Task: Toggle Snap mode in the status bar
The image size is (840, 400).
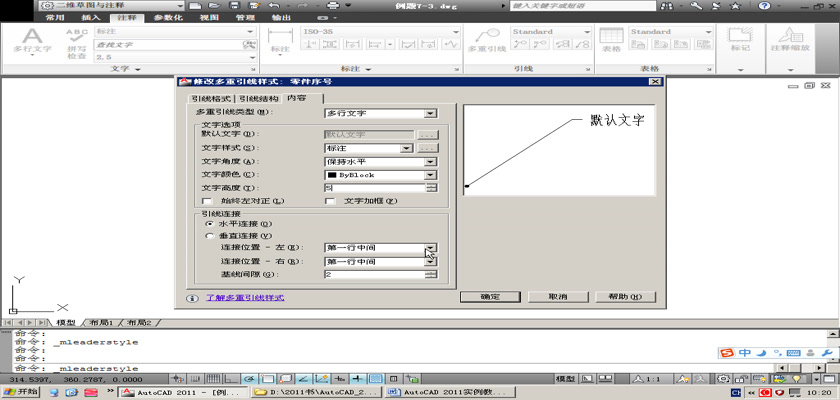Action: [196, 379]
